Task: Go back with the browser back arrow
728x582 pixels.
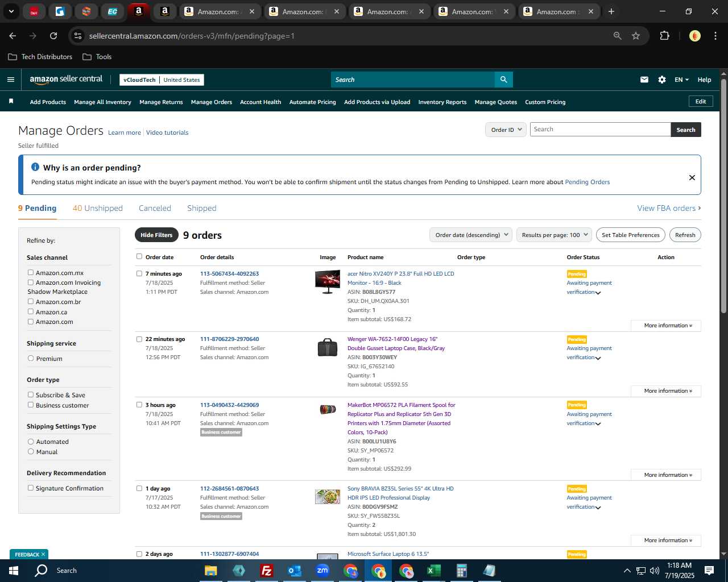Action: click(x=13, y=36)
